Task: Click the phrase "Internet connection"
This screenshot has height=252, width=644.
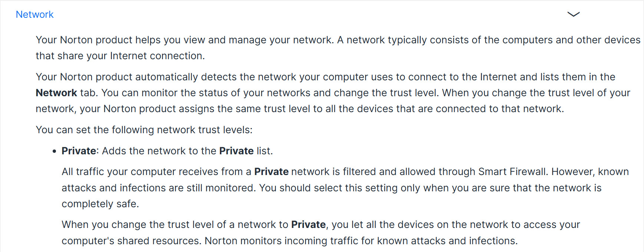Action: click(157, 56)
